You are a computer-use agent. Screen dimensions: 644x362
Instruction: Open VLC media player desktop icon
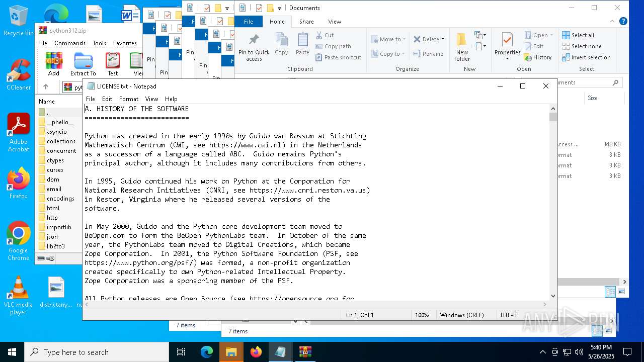coord(19,296)
